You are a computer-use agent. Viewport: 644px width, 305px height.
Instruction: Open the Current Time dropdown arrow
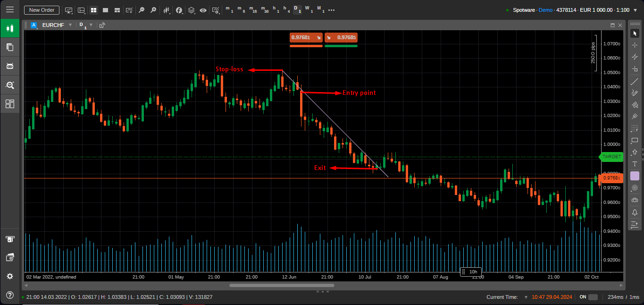point(525,297)
